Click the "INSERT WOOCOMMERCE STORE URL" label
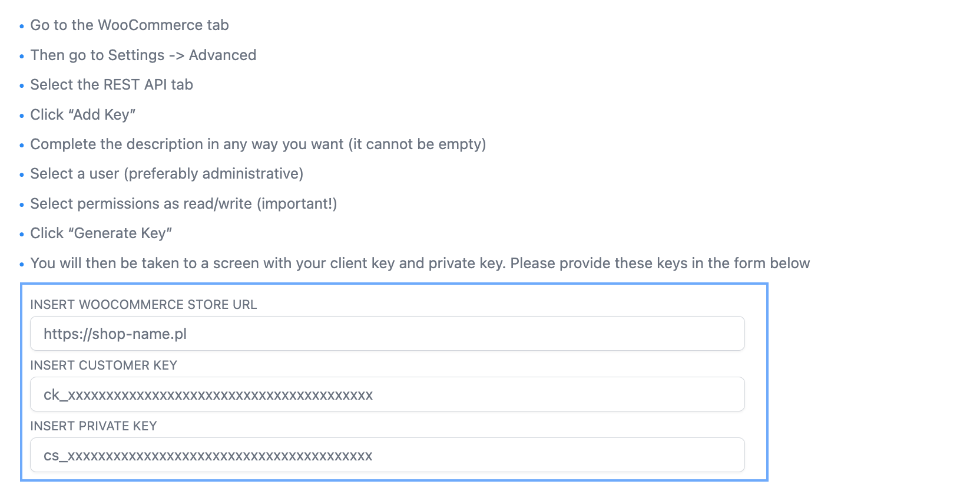 tap(144, 305)
